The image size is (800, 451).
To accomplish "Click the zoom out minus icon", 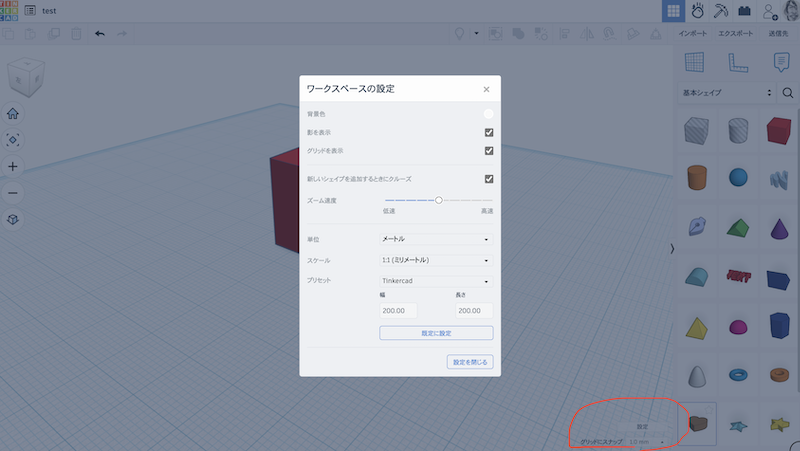I will [x=13, y=192].
